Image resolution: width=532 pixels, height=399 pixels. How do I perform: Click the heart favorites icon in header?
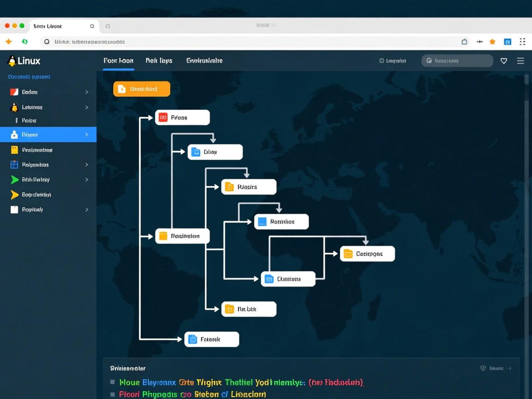click(504, 61)
